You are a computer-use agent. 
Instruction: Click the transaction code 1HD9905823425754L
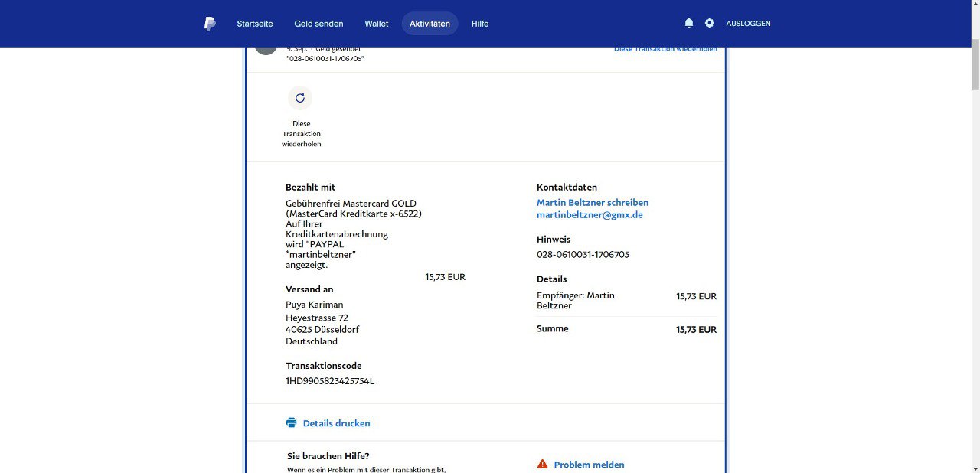[x=330, y=381]
